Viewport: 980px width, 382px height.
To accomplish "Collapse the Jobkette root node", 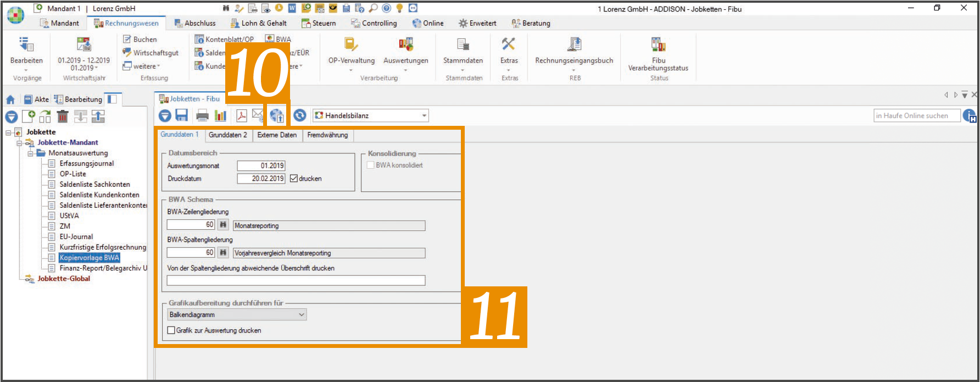I will (9, 132).
